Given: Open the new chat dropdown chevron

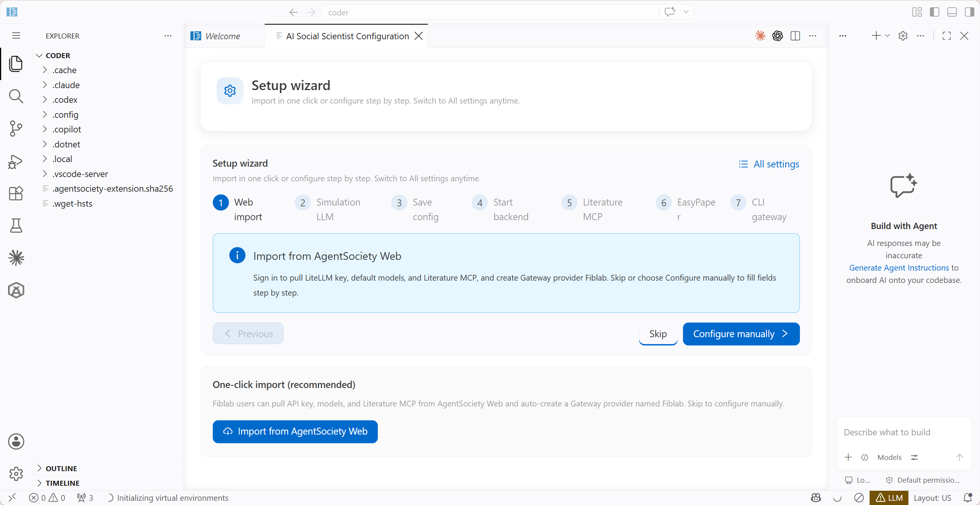Looking at the screenshot, I should click(887, 36).
